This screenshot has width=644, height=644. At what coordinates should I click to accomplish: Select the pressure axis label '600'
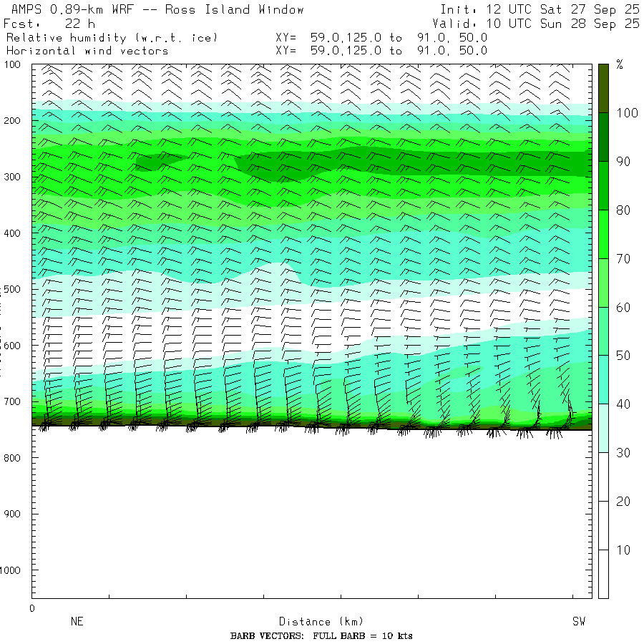[12, 346]
